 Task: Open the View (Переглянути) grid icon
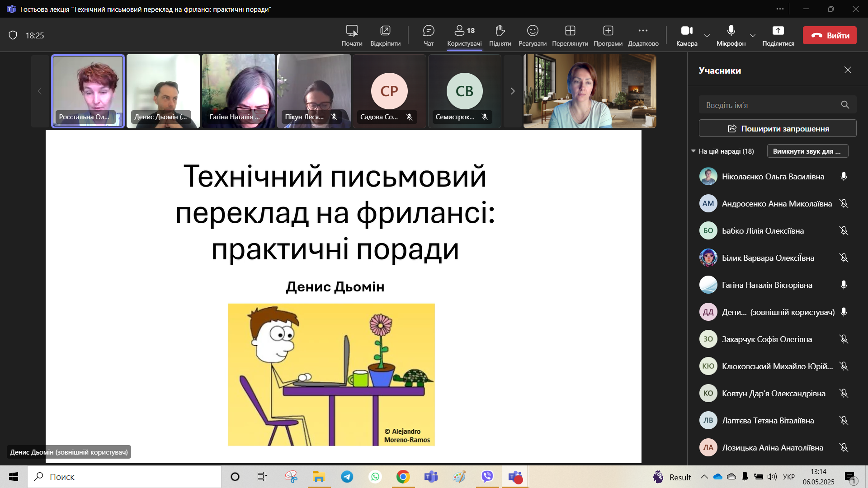pyautogui.click(x=570, y=31)
